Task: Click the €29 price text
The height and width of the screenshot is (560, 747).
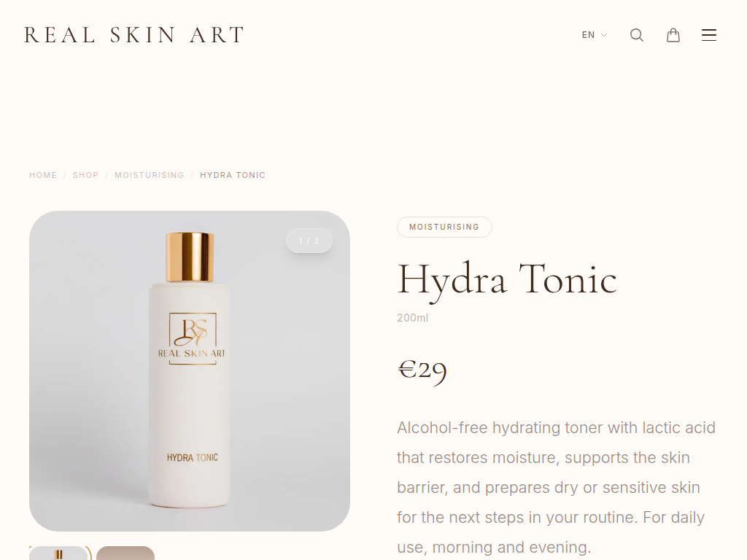Action: point(422,370)
